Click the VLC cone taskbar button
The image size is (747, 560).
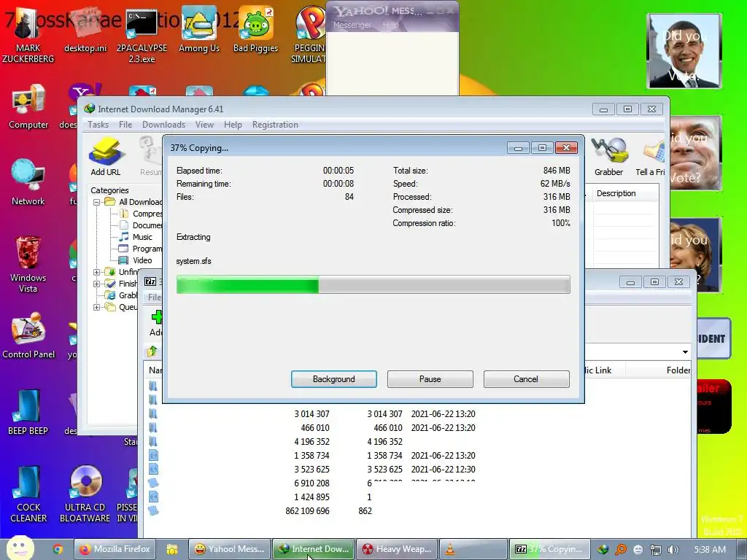(x=473, y=549)
